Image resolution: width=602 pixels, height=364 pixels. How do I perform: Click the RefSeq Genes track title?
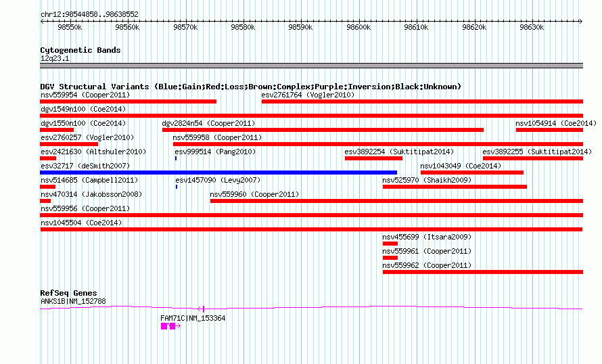tap(68, 293)
